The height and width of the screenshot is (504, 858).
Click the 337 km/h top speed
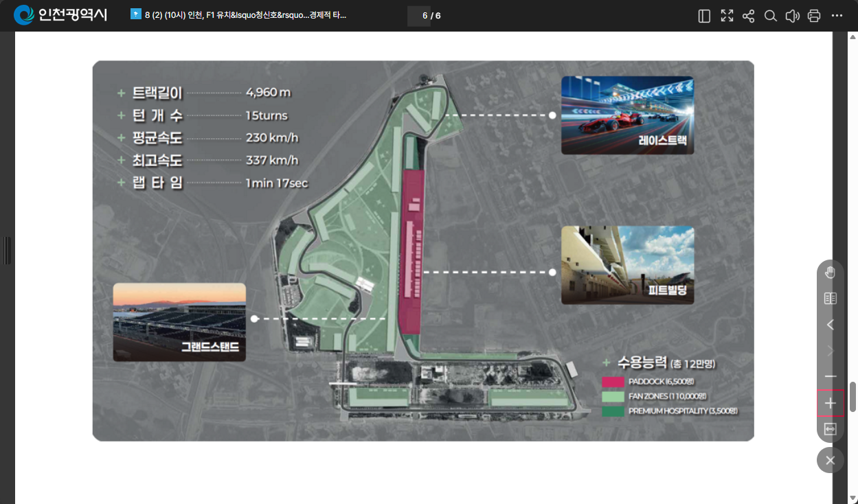pyautogui.click(x=272, y=160)
